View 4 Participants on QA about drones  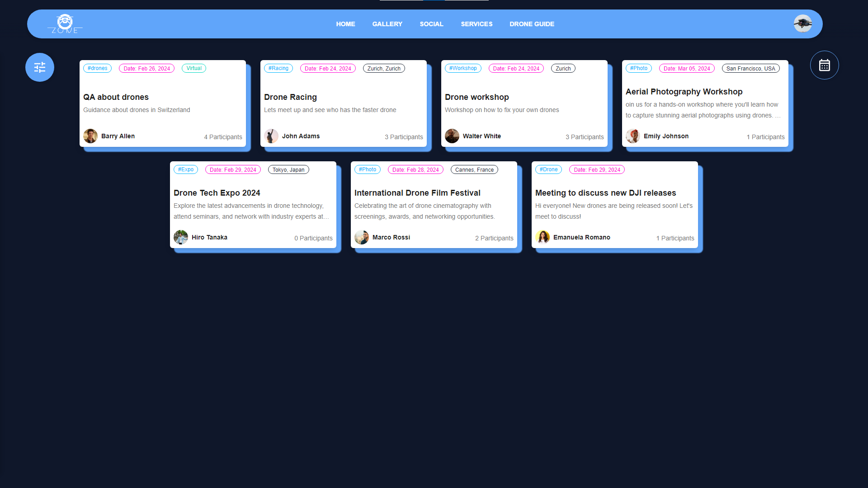(223, 137)
